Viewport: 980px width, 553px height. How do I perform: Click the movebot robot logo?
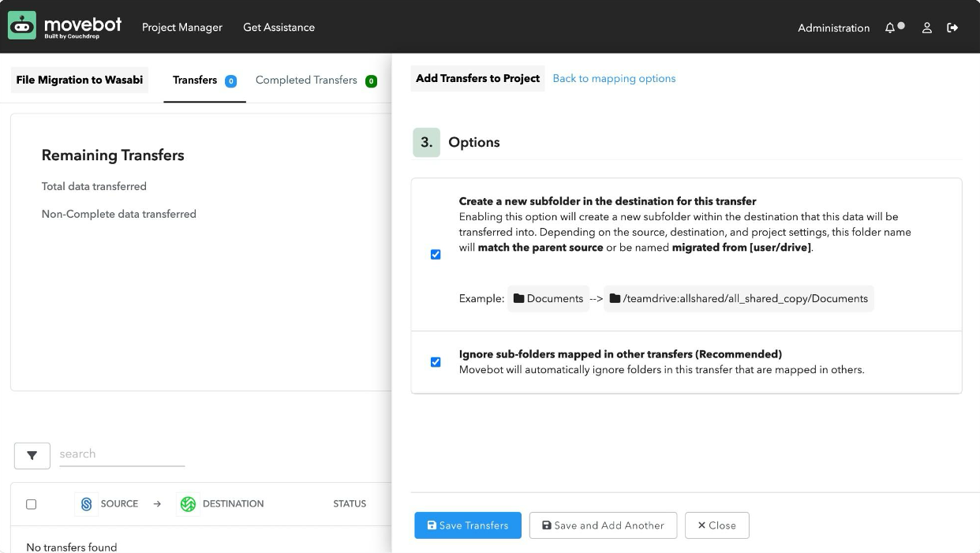pos(22,26)
